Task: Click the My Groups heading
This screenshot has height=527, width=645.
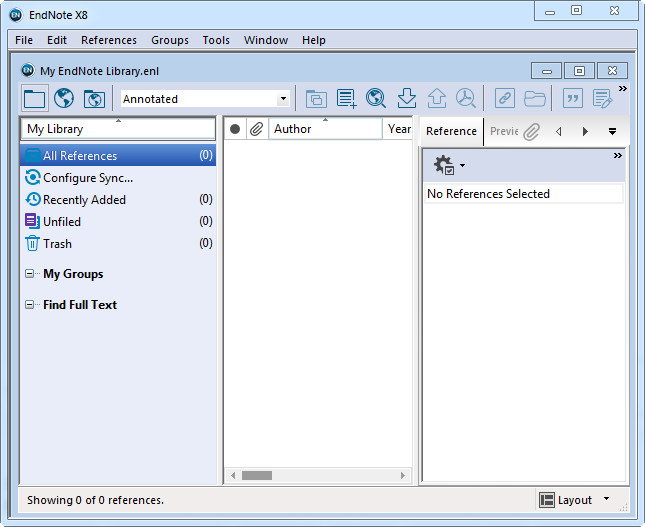Action: click(73, 274)
